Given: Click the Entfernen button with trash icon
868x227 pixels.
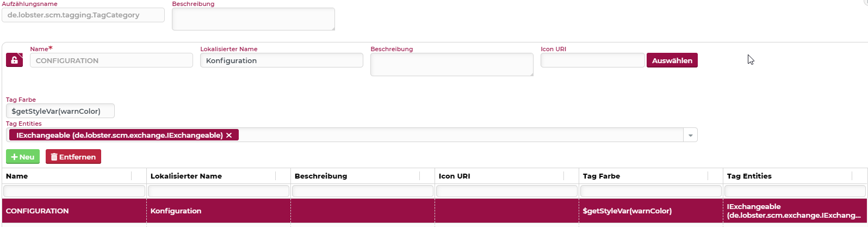Looking at the screenshot, I should click(x=73, y=157).
